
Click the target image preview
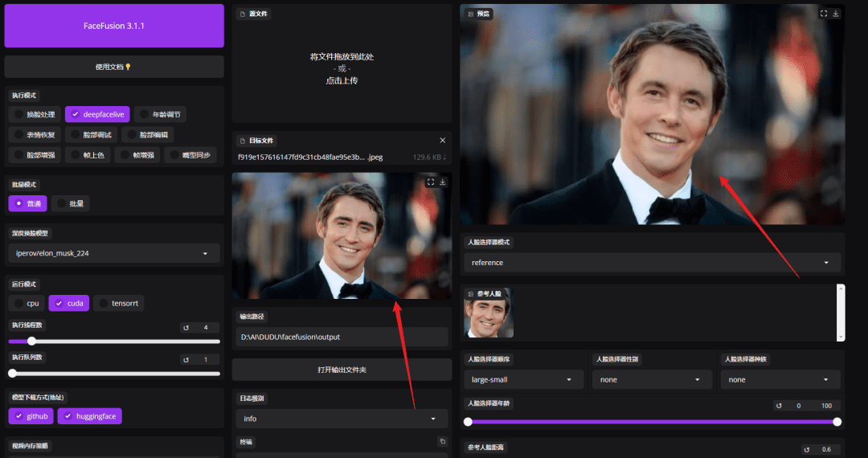pyautogui.click(x=342, y=235)
